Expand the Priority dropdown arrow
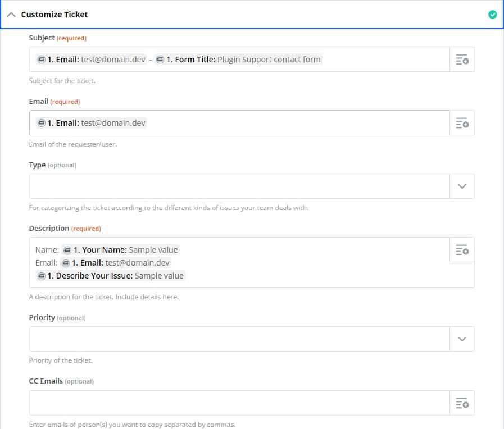Screen dimensions: 504x429 (x=462, y=339)
